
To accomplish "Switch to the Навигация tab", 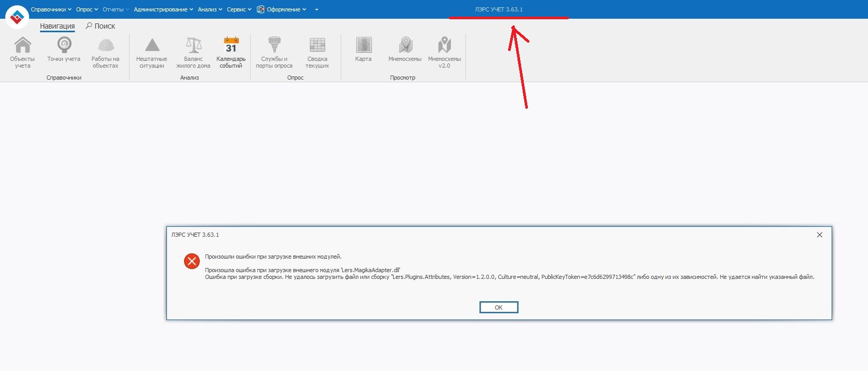I will coord(57,26).
